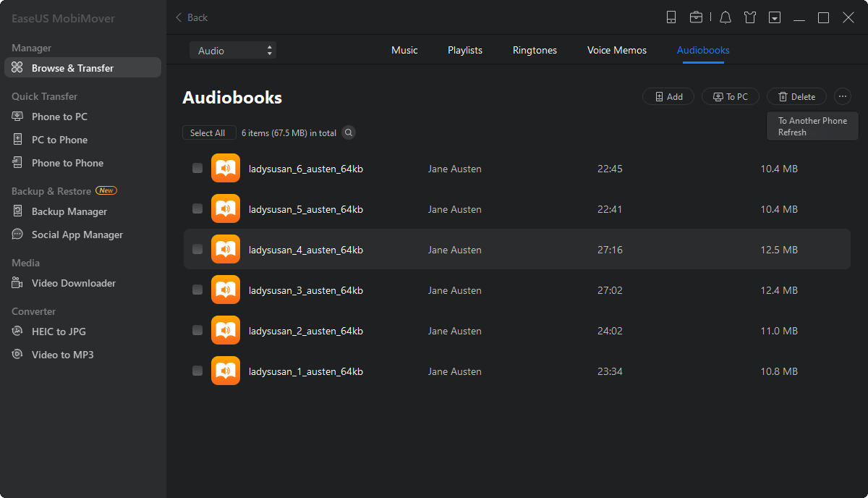The image size is (868, 498).
Task: Select the Audiobooks tab
Action: (703, 50)
